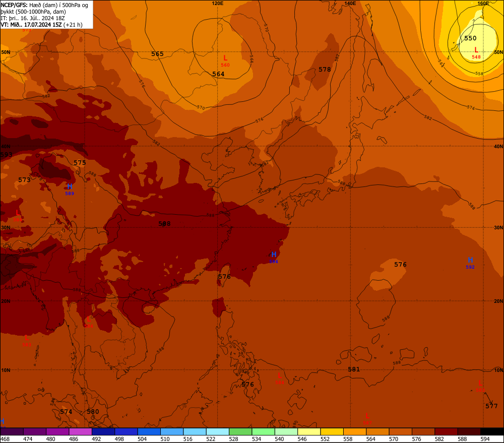This screenshot has height=443, width=504.
Task: Select legend swatch between 552 and 558
Action: click(x=332, y=431)
